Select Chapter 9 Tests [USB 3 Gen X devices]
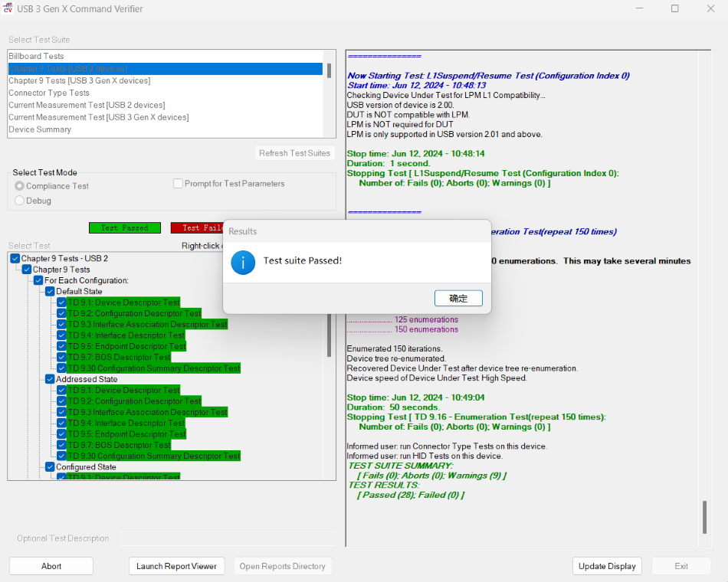728x582 pixels. pyautogui.click(x=166, y=80)
